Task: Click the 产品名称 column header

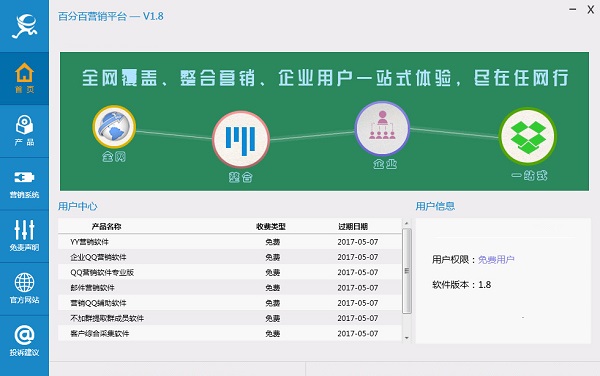Action: click(x=106, y=226)
